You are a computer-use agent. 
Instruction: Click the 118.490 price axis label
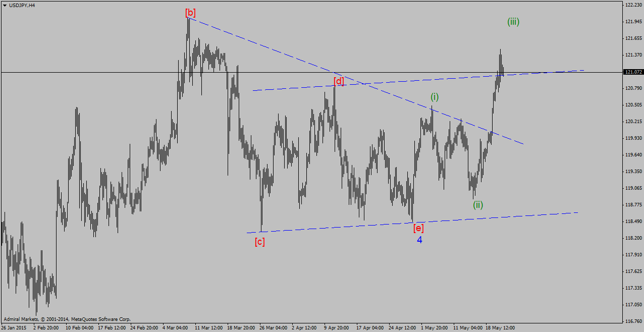click(633, 222)
